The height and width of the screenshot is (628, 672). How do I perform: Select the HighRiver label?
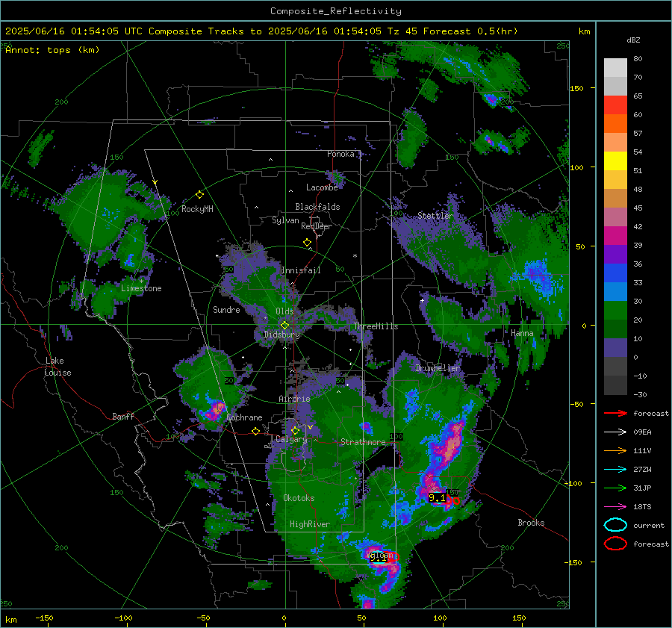[x=309, y=524]
